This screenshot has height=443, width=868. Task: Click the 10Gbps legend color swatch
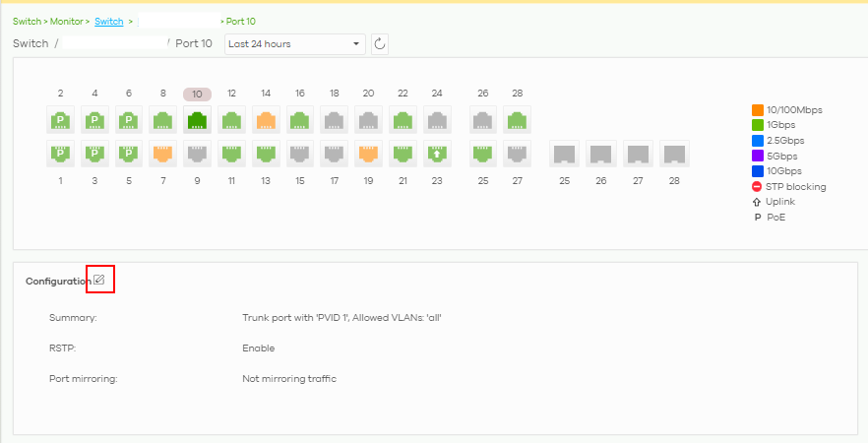(x=758, y=171)
